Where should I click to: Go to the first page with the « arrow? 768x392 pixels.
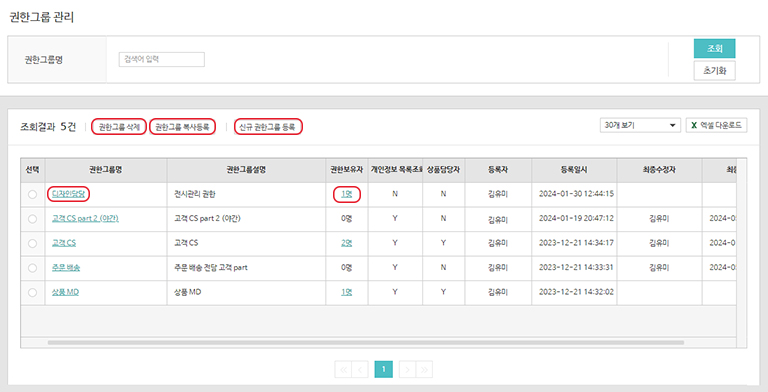(343, 369)
